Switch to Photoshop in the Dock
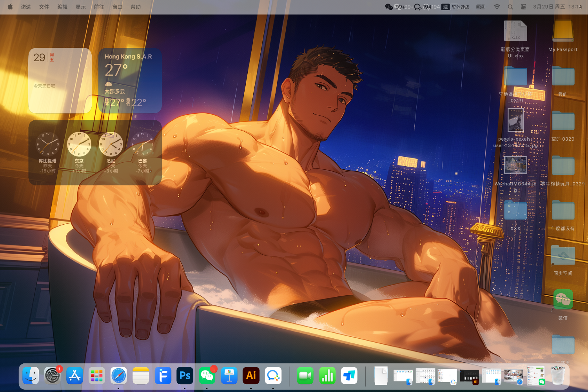The height and width of the screenshot is (392, 588). point(185,376)
